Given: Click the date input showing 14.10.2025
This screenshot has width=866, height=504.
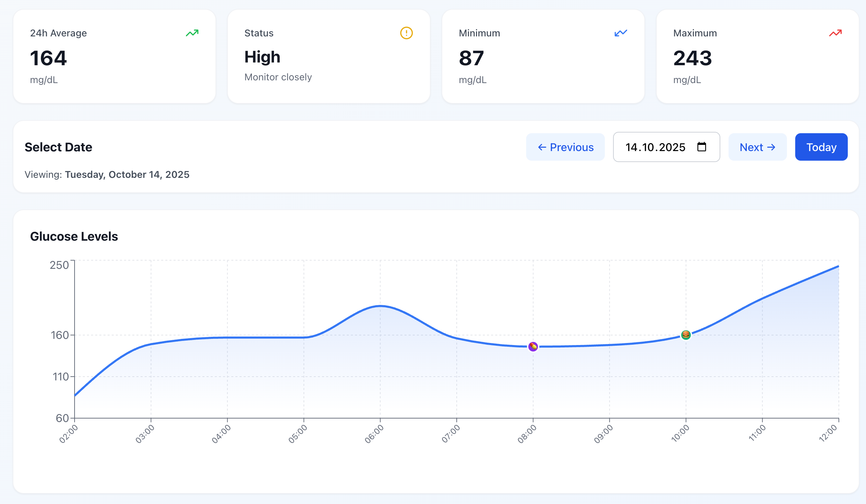Looking at the screenshot, I should click(655, 147).
